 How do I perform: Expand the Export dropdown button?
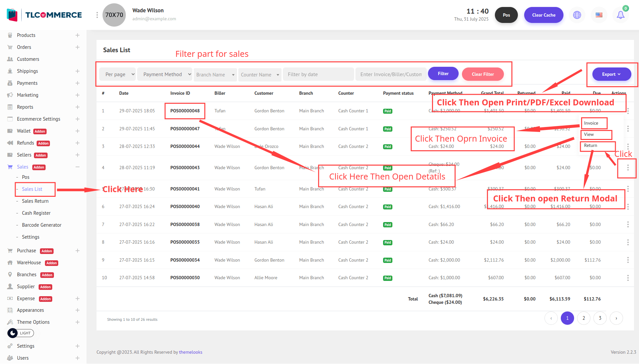point(611,74)
